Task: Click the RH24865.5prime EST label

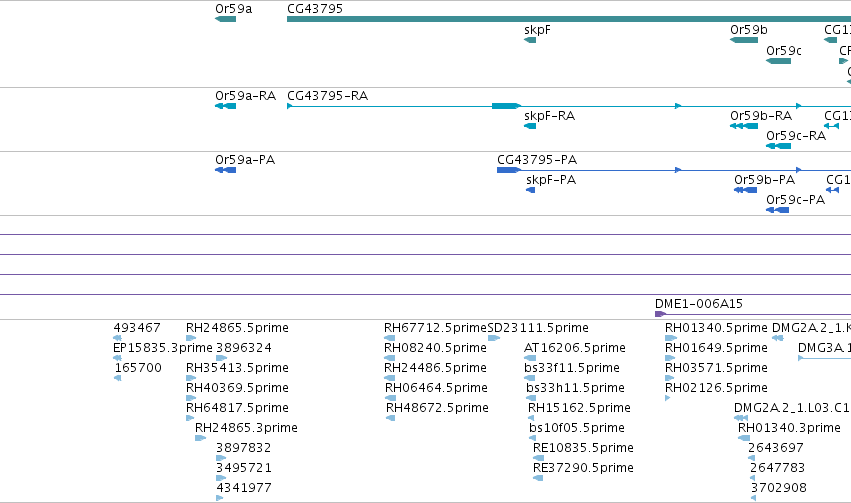Action: point(237,328)
